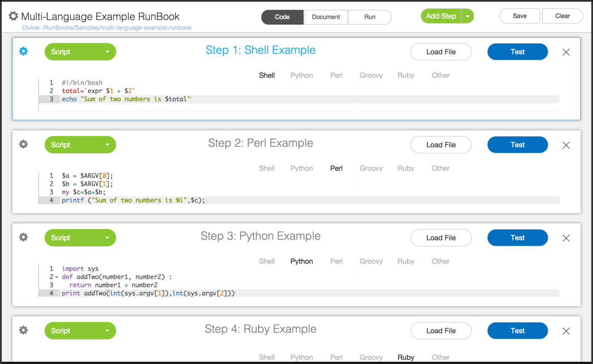Screen dimensions: 593x364
Task: Click the Add Step button
Action: (x=441, y=16)
